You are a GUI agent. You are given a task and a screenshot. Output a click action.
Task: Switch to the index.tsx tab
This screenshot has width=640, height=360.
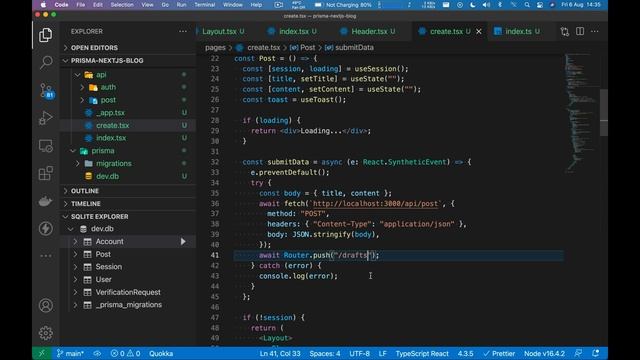click(293, 31)
